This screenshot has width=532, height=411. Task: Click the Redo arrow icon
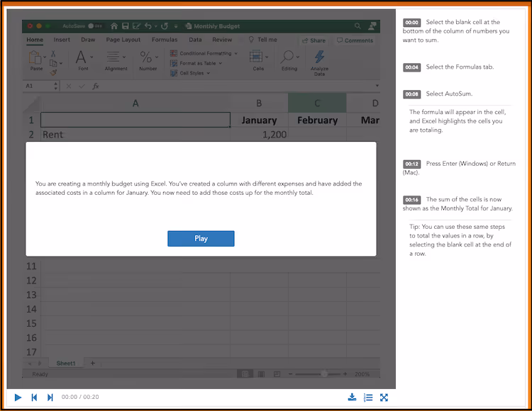coord(165,26)
